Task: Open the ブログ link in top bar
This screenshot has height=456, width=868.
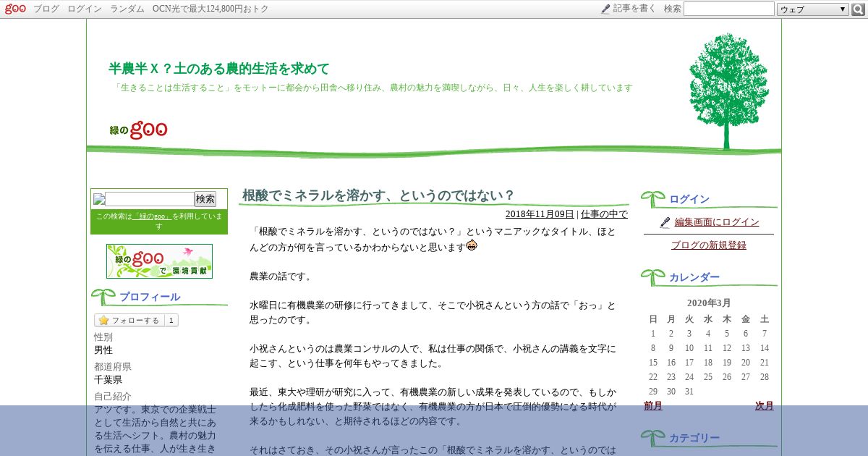Action: (46, 9)
